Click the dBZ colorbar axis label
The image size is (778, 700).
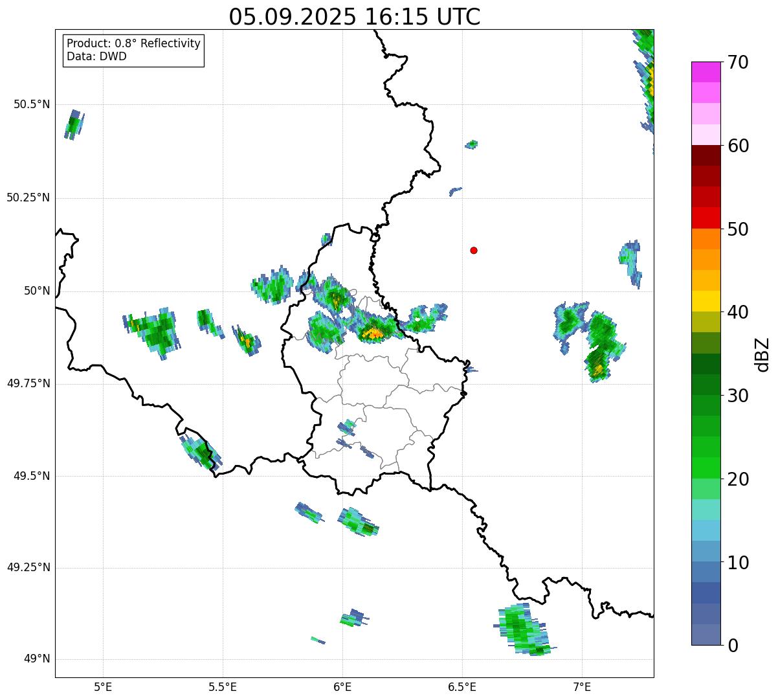pyautogui.click(x=763, y=354)
